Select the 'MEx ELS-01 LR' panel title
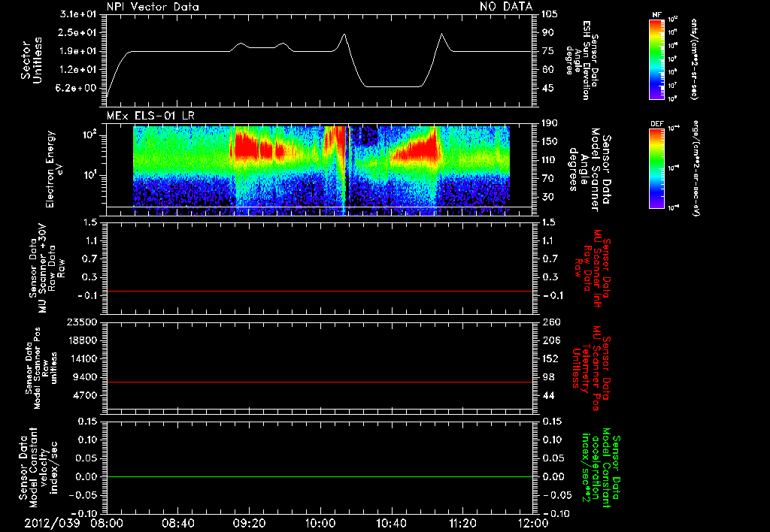 click(x=150, y=116)
